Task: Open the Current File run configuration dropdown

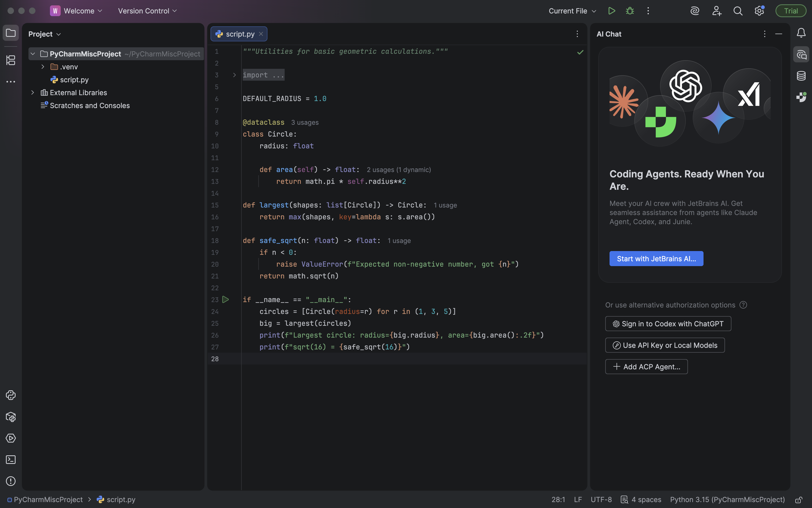Action: coord(572,11)
